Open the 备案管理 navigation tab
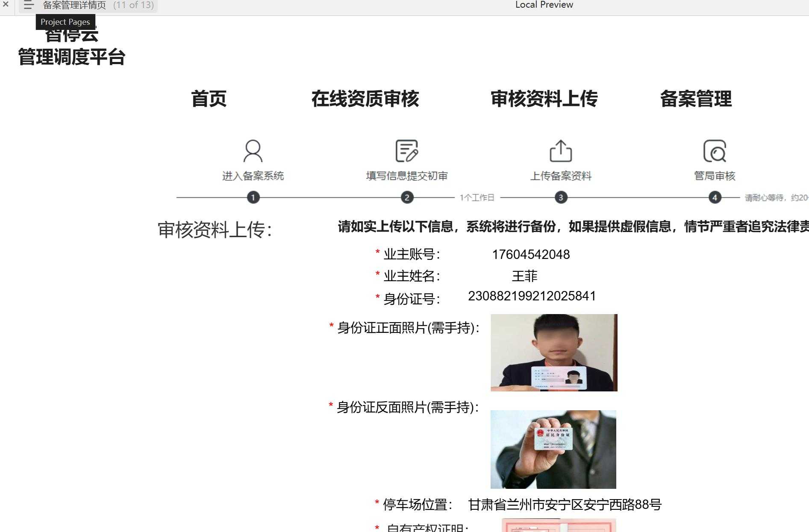 [696, 99]
